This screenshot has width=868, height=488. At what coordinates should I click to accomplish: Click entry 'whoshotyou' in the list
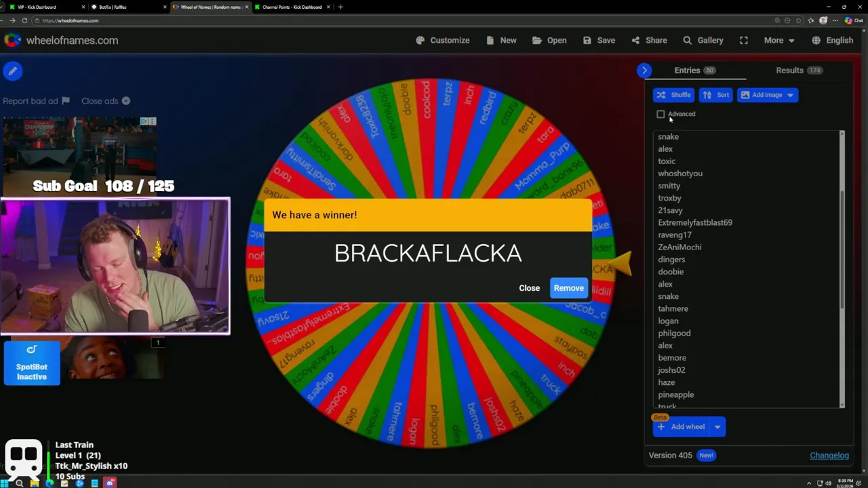[680, 174]
